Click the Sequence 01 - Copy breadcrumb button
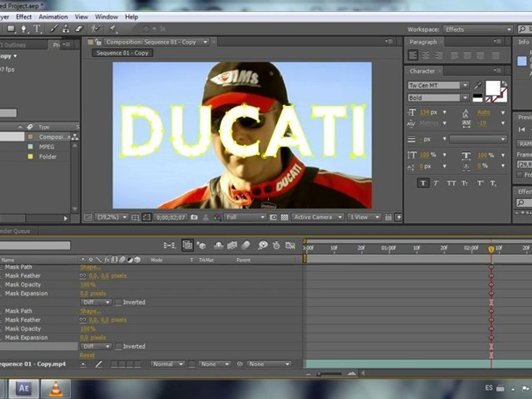This screenshot has width=532, height=399. (x=122, y=53)
